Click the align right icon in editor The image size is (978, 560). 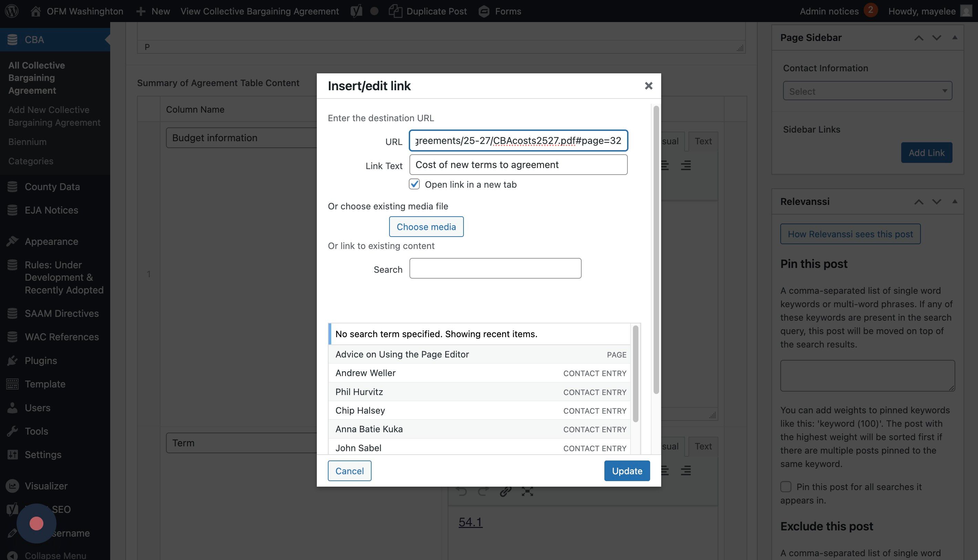click(686, 166)
